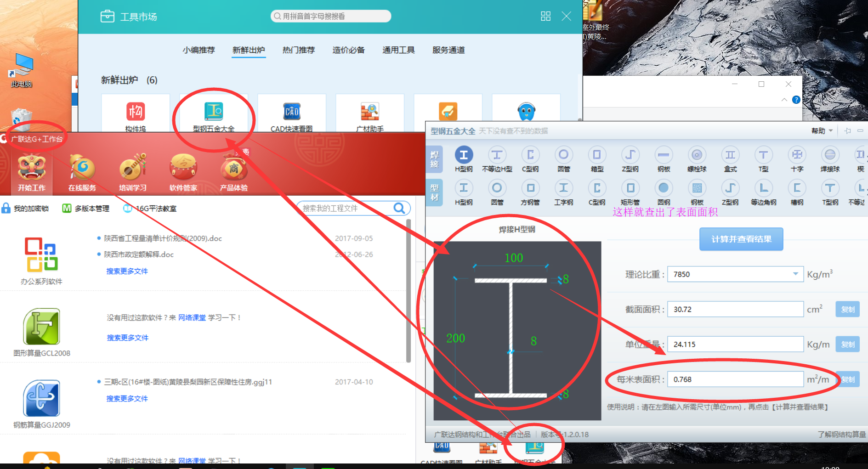The height and width of the screenshot is (469, 868).
Task: Copy the 截面面积 value
Action: pyautogui.click(x=847, y=309)
